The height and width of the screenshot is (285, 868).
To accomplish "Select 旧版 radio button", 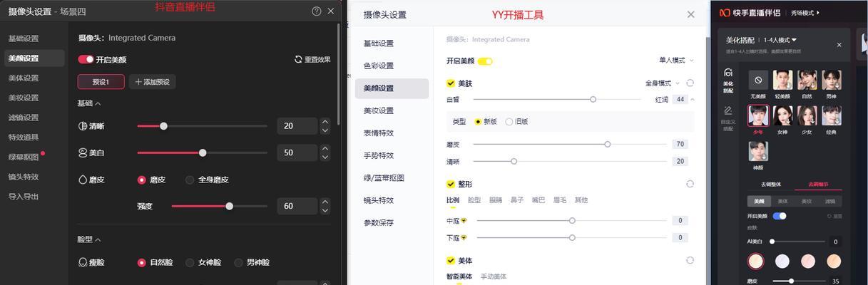I will (x=509, y=122).
